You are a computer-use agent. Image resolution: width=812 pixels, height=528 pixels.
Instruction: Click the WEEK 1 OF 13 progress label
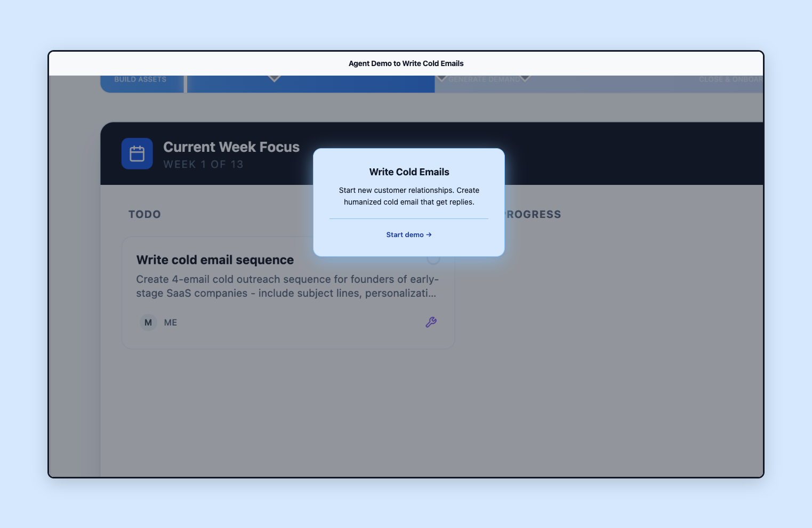[203, 164]
